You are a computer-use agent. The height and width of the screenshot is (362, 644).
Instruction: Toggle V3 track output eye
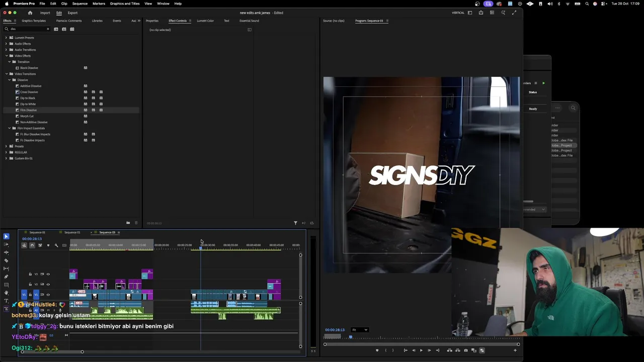48,274
